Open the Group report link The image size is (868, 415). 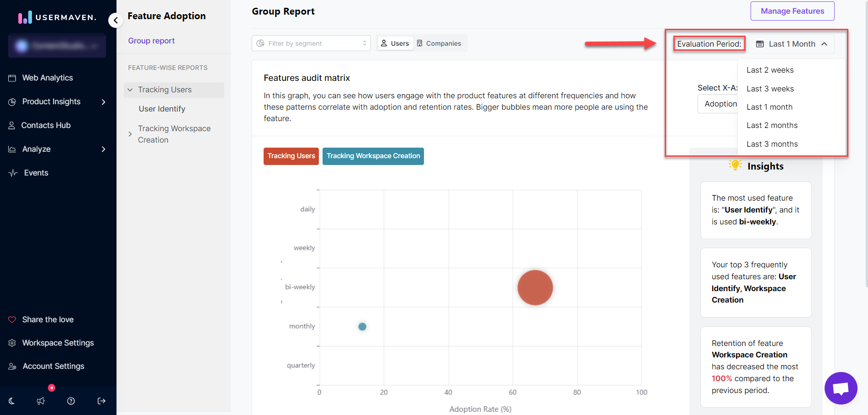coord(151,41)
